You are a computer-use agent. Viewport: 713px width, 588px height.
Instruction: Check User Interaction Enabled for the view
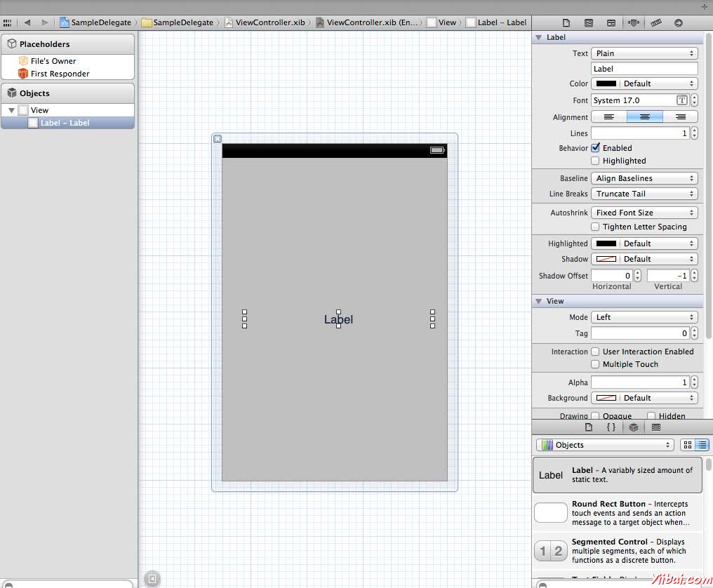click(596, 352)
